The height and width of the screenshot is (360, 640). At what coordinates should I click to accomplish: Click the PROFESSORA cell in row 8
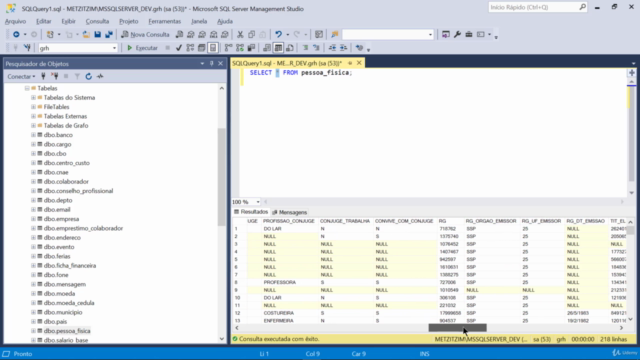pyautogui.click(x=289, y=282)
